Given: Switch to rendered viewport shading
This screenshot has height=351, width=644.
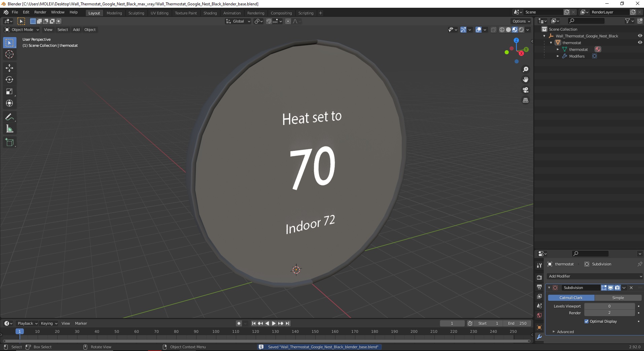Looking at the screenshot, I should [521, 30].
